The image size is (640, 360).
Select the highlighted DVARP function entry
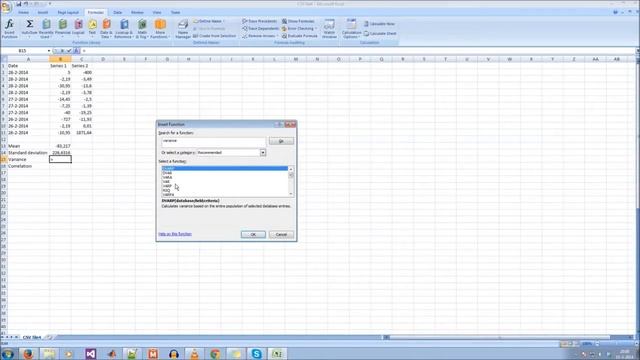point(224,168)
